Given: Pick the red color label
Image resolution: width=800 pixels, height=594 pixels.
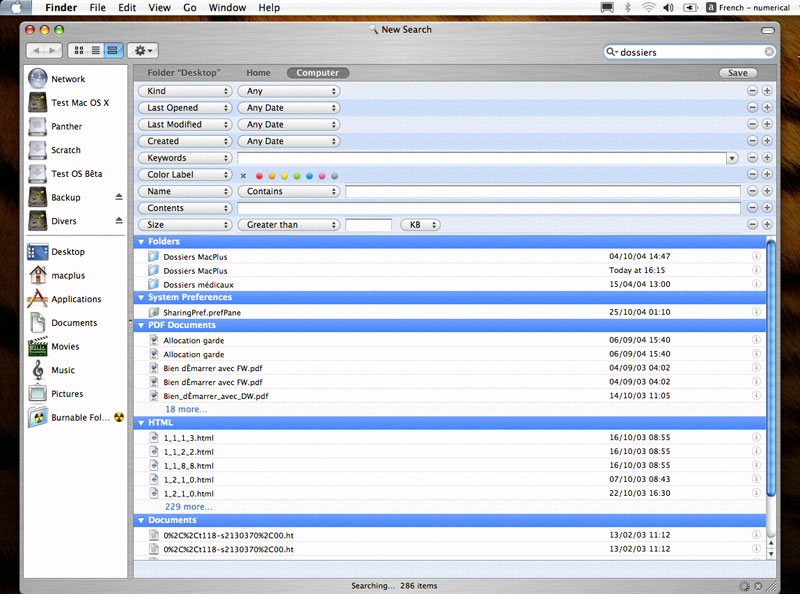Looking at the screenshot, I should click(259, 176).
